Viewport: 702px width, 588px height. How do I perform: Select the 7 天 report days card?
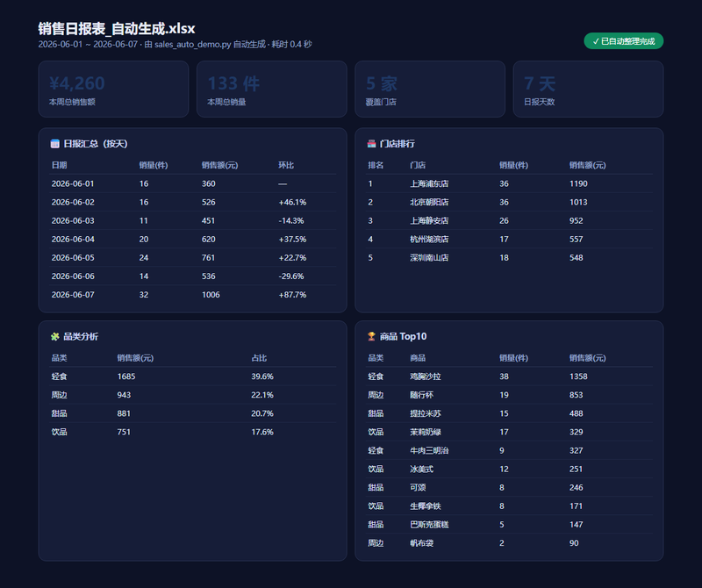(588, 90)
